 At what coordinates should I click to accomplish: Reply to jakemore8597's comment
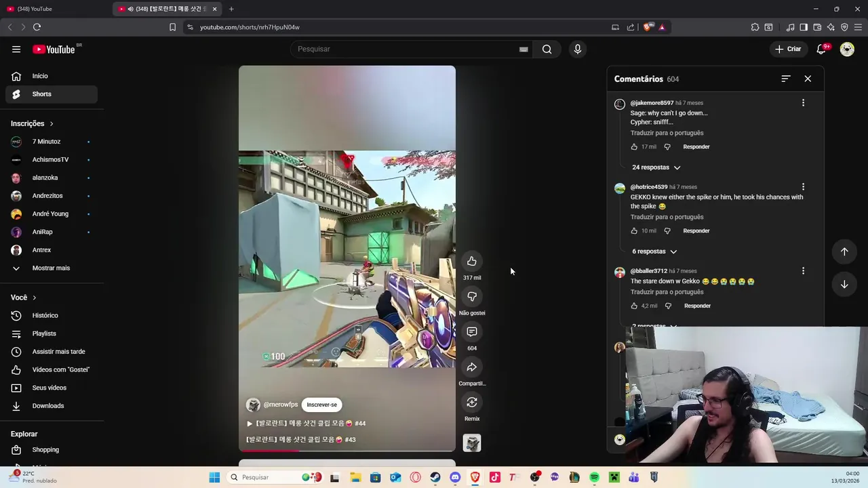pyautogui.click(x=696, y=146)
